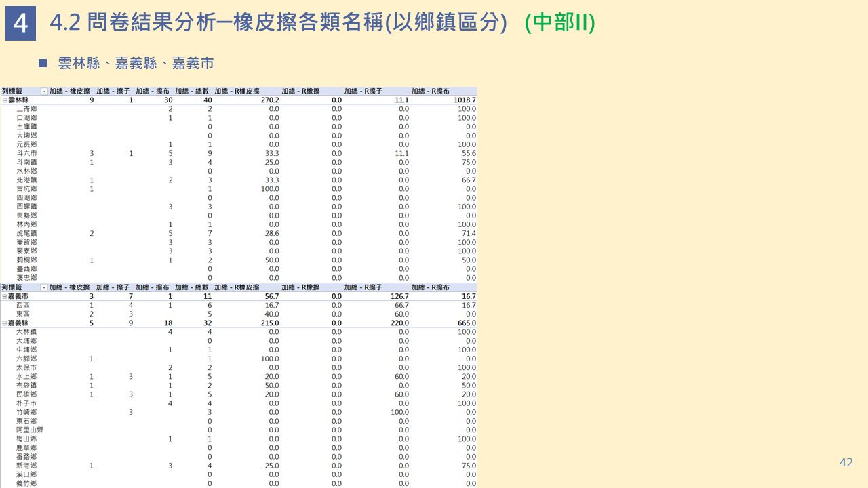Open 列標籤 filter dropdown above 嘉義市
Screen dimensions: 868x488
44,287
